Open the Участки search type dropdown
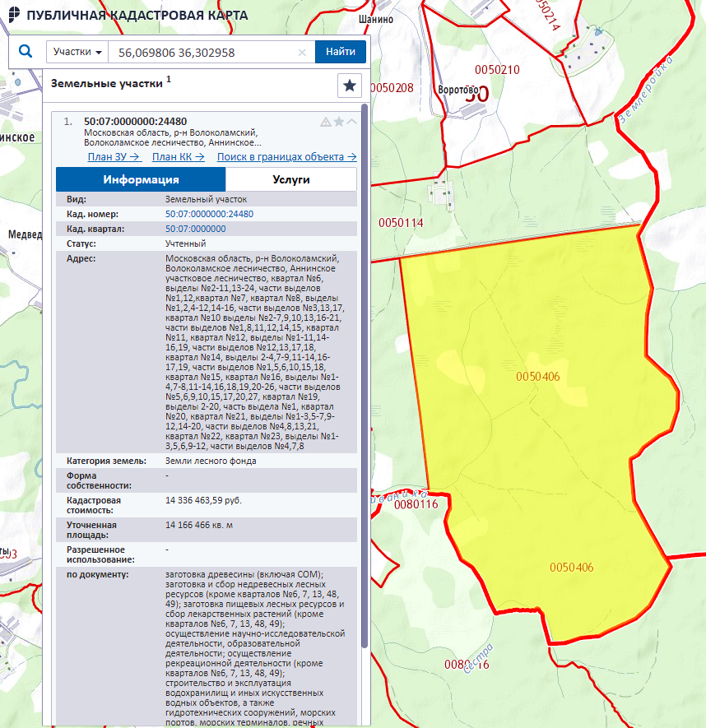Viewport: 706px width, 728px height. [x=77, y=52]
